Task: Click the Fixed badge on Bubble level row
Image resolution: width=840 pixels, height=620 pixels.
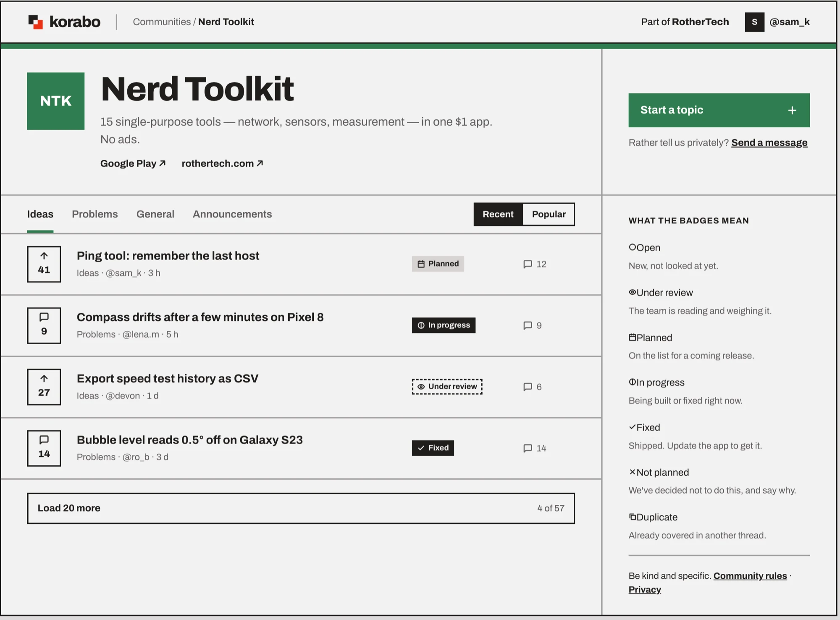Action: tap(433, 448)
